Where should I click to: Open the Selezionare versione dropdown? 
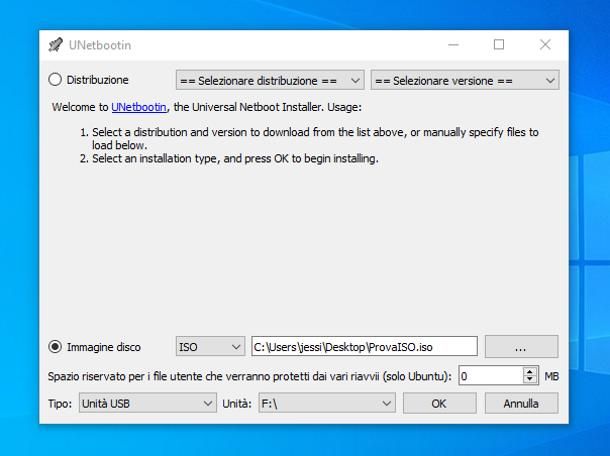pos(465,81)
